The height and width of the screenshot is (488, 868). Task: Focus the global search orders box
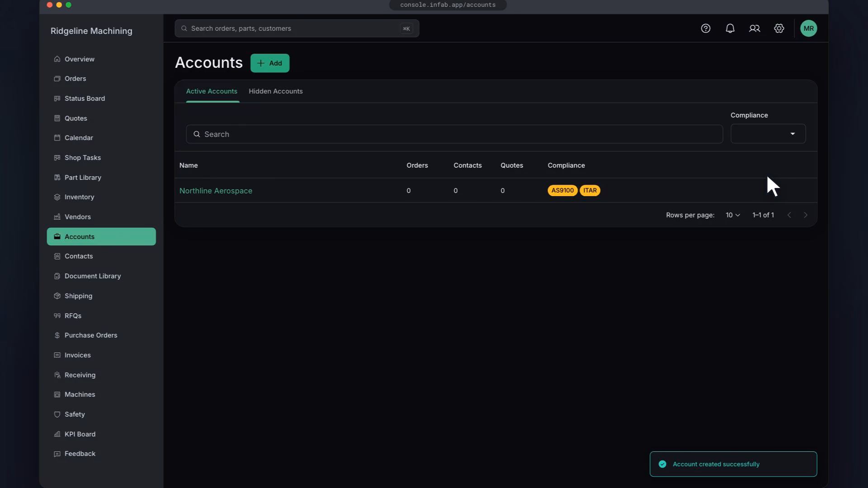tap(297, 28)
